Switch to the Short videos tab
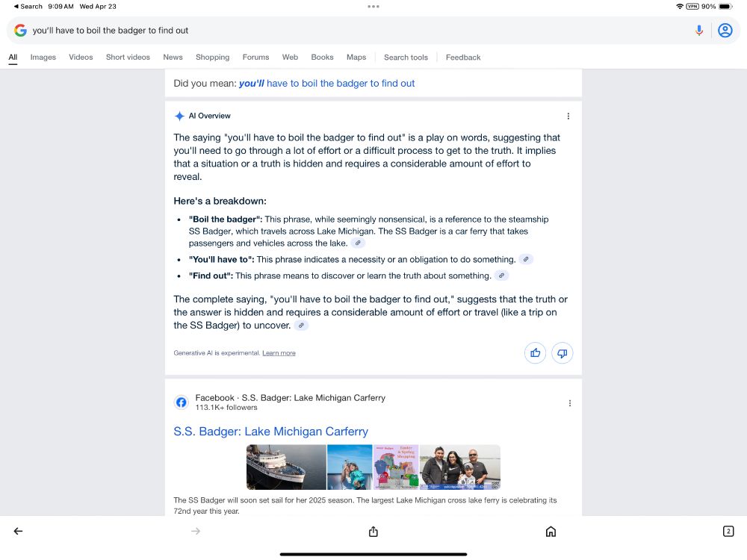The height and width of the screenshot is (560, 747). pyautogui.click(x=128, y=57)
